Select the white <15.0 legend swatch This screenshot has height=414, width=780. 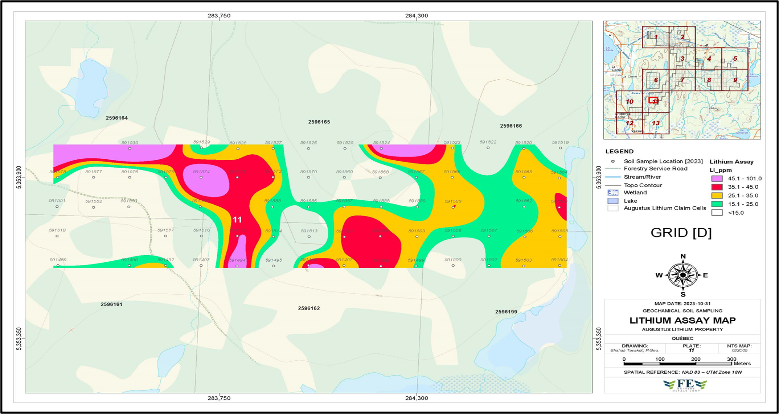[717, 210]
